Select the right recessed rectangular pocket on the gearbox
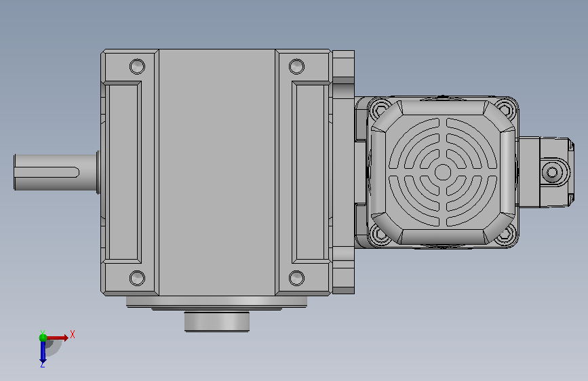 tap(310, 172)
